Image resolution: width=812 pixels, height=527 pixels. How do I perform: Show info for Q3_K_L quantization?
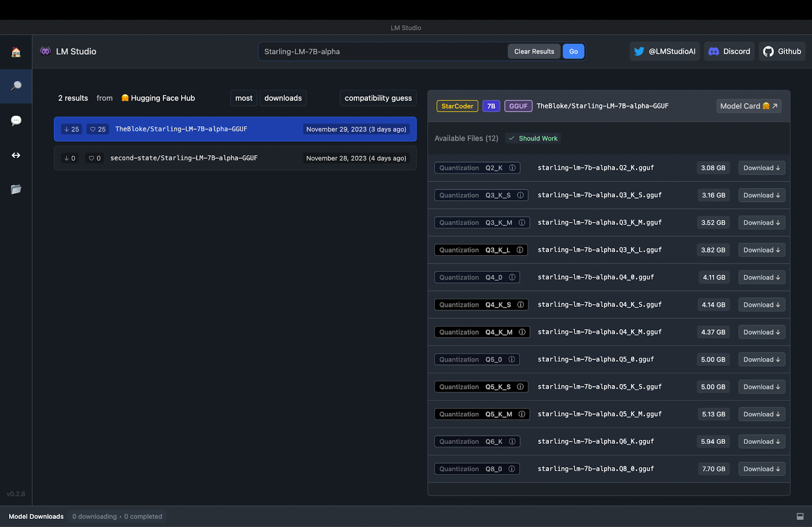[520, 250]
